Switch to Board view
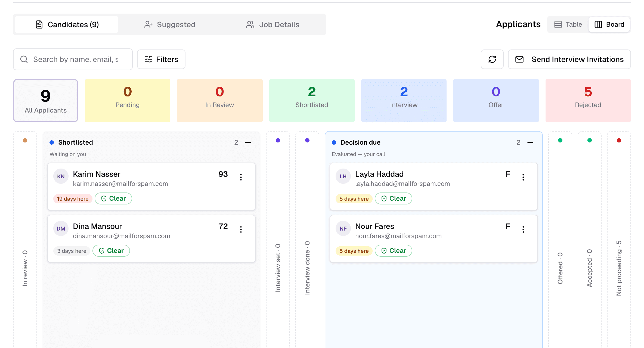 609,24
